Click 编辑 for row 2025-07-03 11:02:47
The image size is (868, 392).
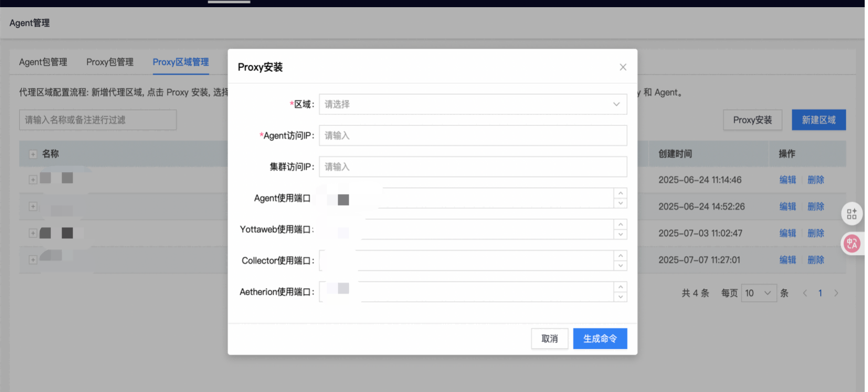point(787,233)
